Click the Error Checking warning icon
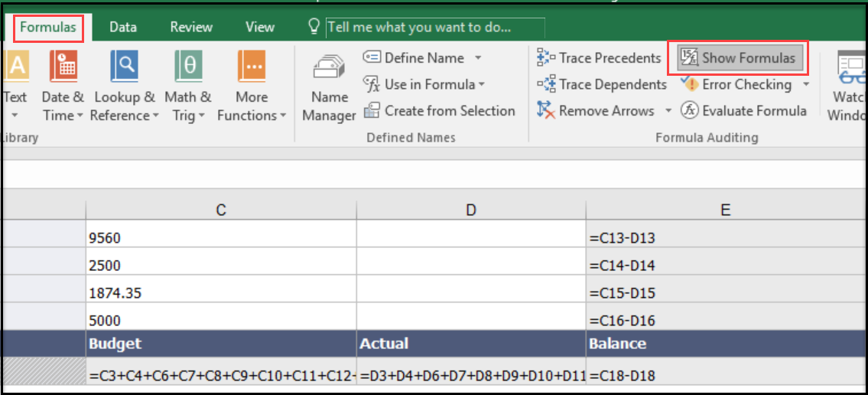This screenshot has width=868, height=395. 690,84
